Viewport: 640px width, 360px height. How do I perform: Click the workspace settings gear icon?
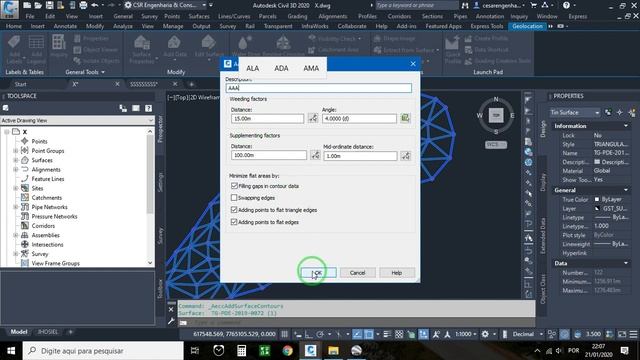coord(485,334)
